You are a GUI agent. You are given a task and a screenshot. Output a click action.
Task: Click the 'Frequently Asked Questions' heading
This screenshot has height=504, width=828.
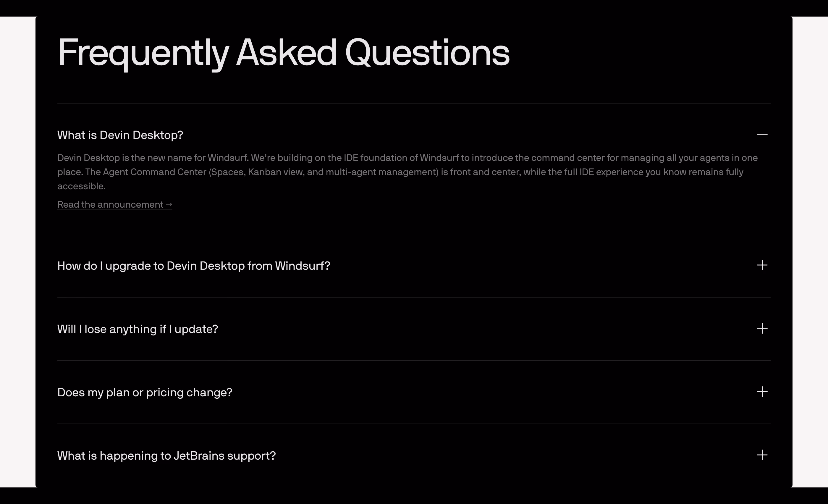pos(284,53)
